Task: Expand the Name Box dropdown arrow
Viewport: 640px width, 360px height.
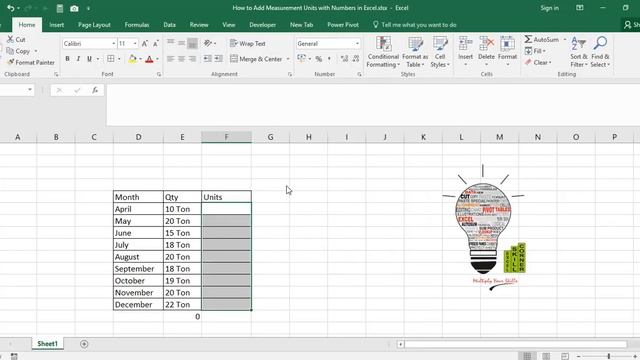Action: click(30, 90)
